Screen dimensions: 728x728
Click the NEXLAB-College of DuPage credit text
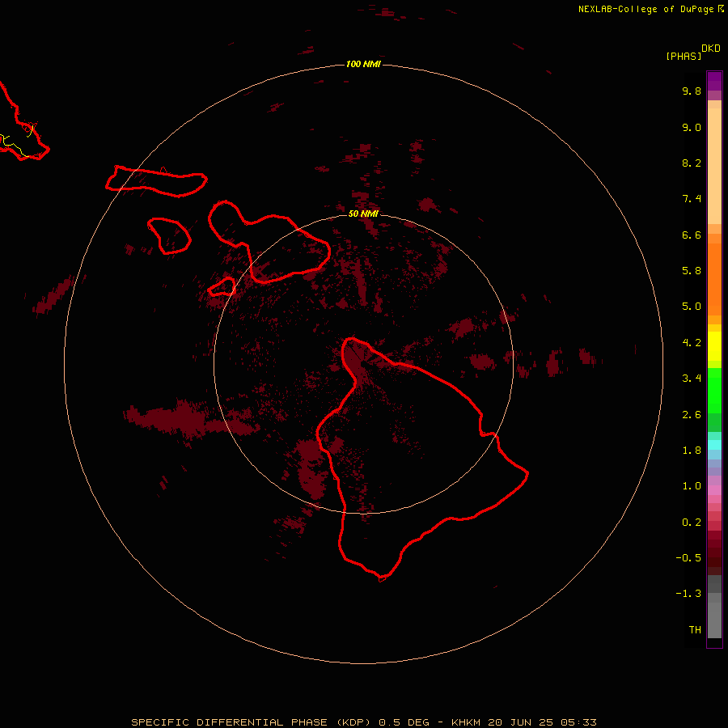[646, 9]
